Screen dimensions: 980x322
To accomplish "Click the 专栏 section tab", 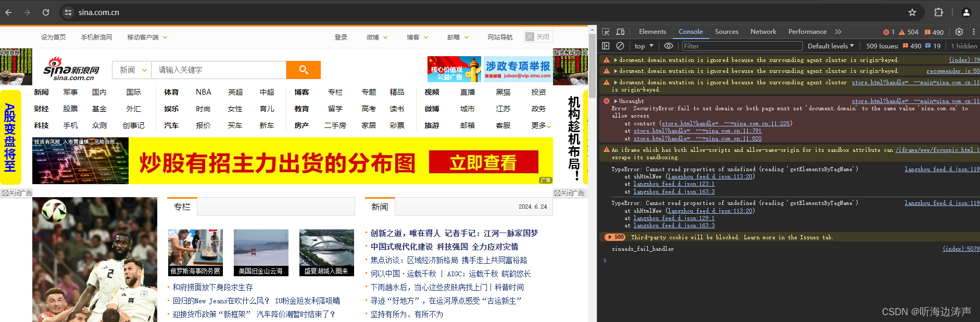I will click(182, 207).
